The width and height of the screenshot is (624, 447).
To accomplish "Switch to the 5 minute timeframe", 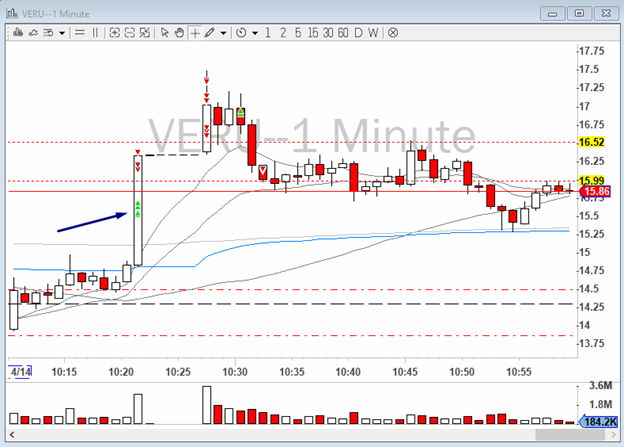I will (x=298, y=33).
